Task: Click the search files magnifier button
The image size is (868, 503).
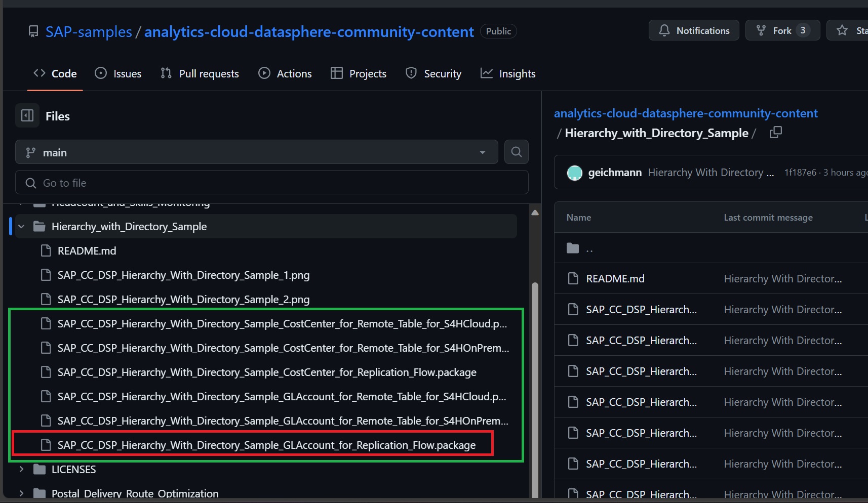Action: point(517,152)
